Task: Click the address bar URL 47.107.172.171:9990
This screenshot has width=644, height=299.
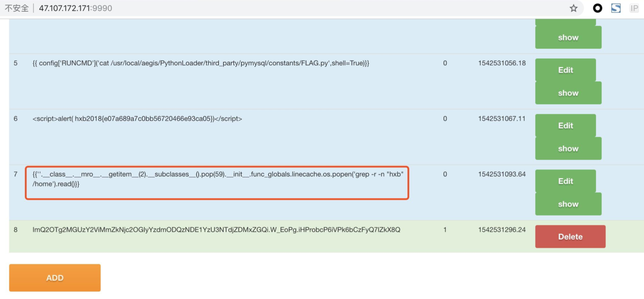Action: 75,8
